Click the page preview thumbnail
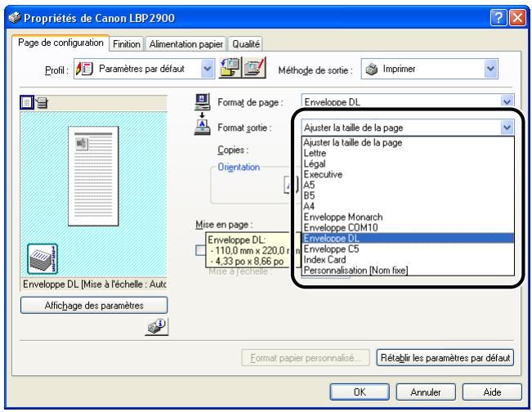 click(93, 176)
